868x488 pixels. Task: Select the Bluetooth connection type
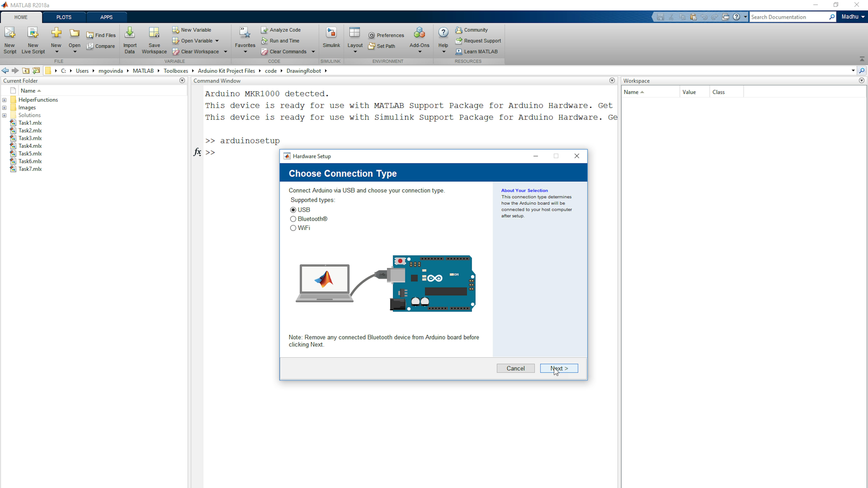(x=293, y=219)
